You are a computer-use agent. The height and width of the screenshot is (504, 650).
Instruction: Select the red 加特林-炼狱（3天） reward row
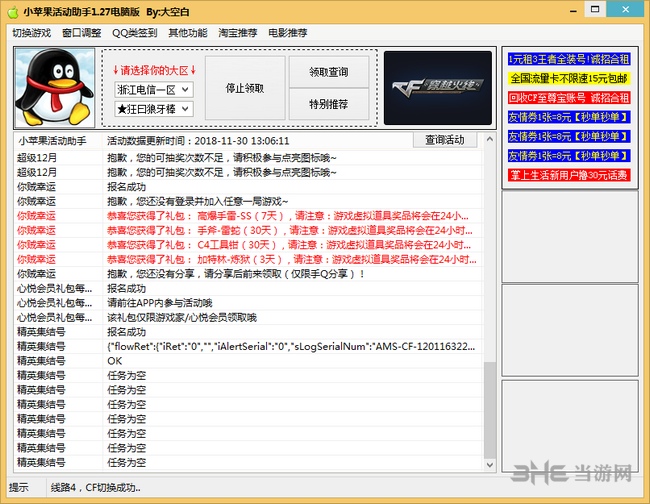(248, 259)
